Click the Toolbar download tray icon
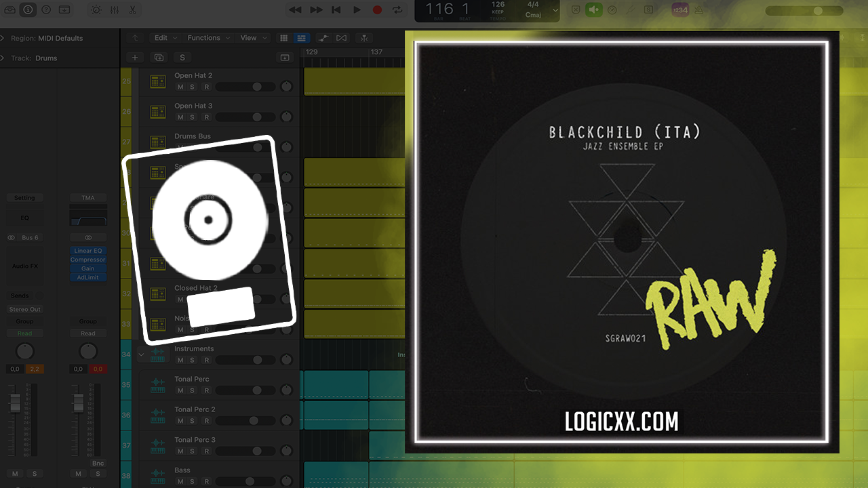 [x=64, y=9]
